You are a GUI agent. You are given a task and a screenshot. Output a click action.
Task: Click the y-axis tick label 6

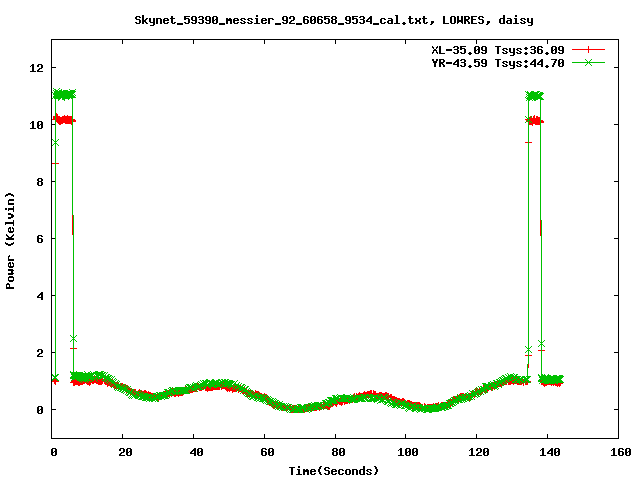[x=40, y=238]
